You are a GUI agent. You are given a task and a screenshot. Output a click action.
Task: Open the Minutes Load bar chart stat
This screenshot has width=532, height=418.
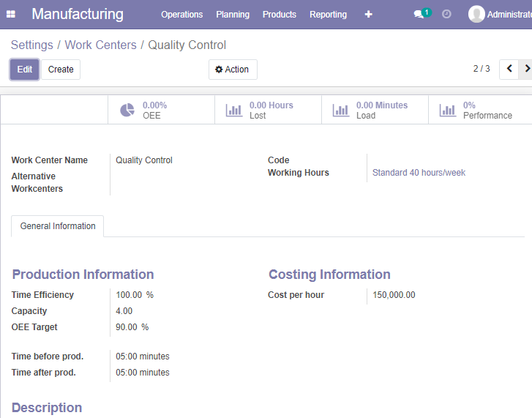click(375, 110)
